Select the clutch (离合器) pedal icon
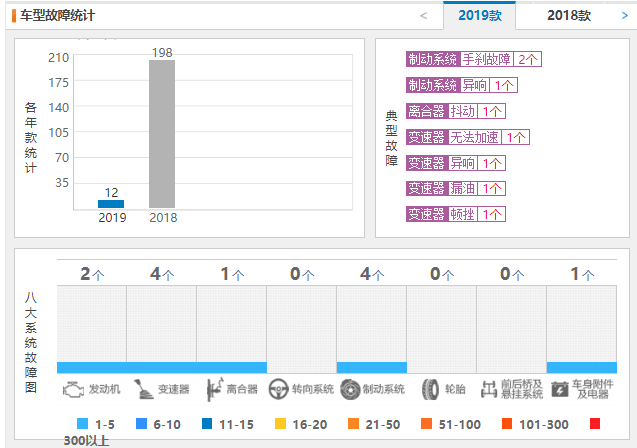637x448 pixels. click(x=213, y=389)
